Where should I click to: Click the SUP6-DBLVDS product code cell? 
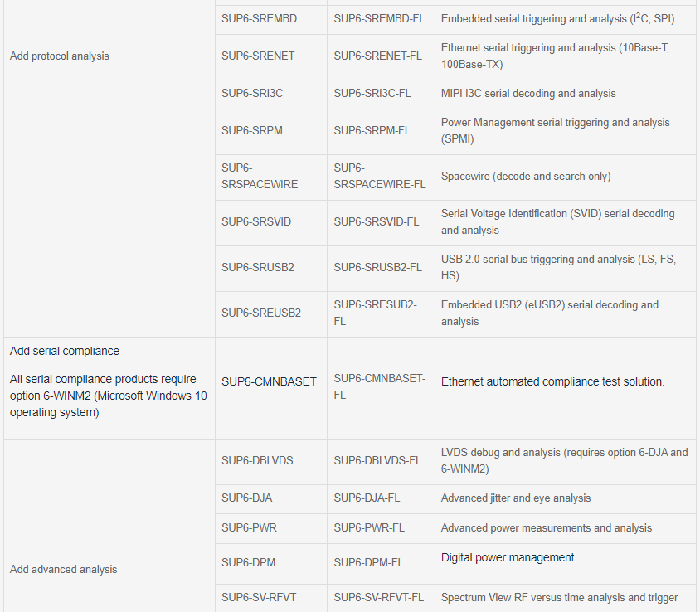(x=257, y=460)
